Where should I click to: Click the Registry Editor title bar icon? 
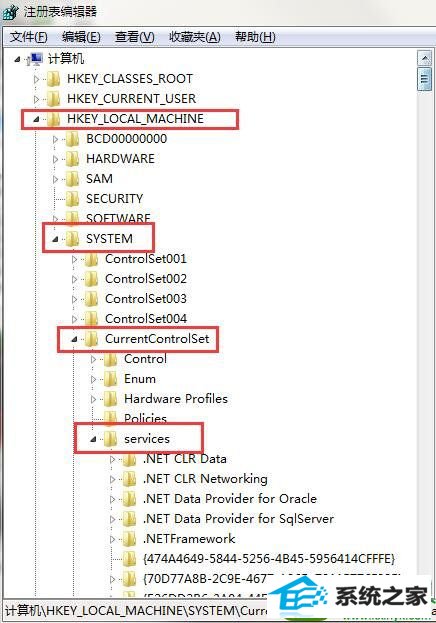coord(10,12)
